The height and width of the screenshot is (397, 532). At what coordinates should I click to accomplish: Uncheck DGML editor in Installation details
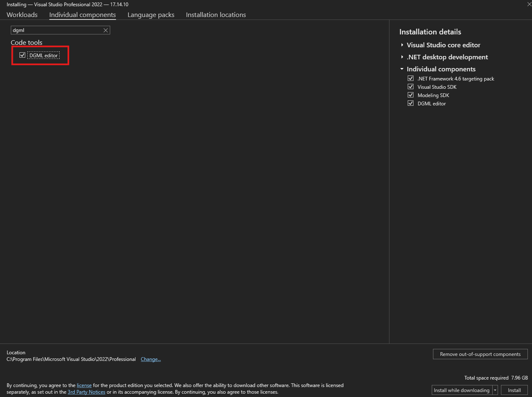[411, 103]
